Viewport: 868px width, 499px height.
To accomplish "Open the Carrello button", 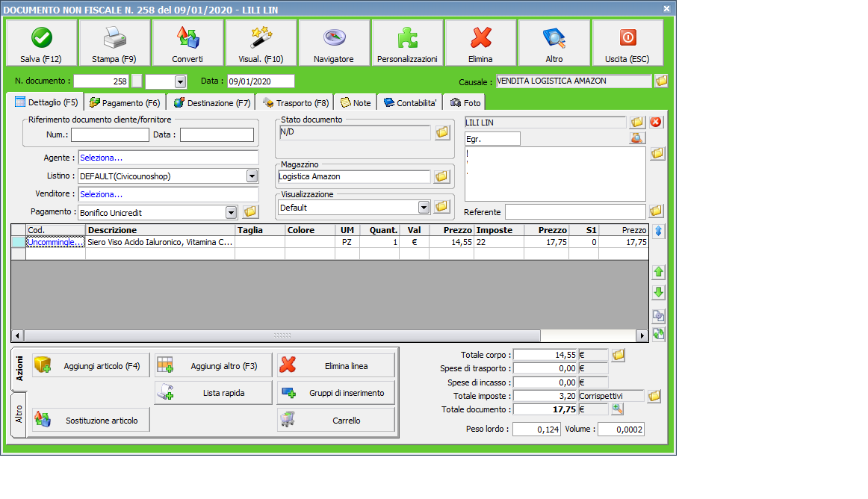I will (x=336, y=420).
